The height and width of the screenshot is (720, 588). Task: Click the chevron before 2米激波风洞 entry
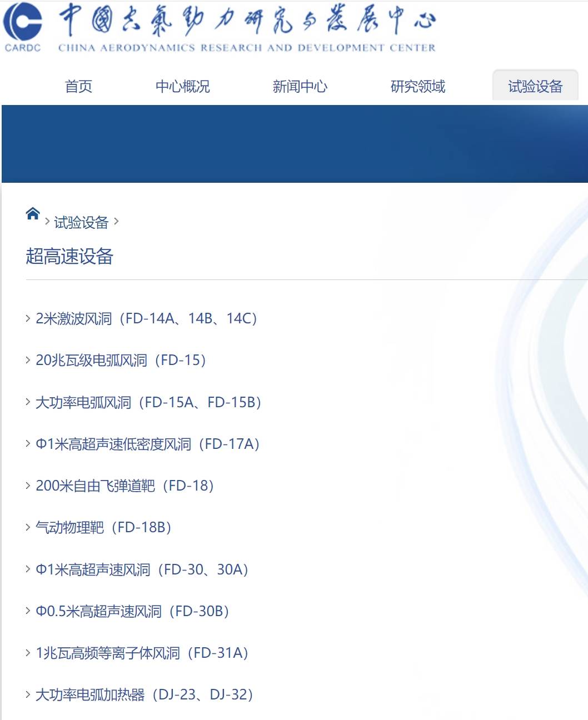click(x=28, y=318)
